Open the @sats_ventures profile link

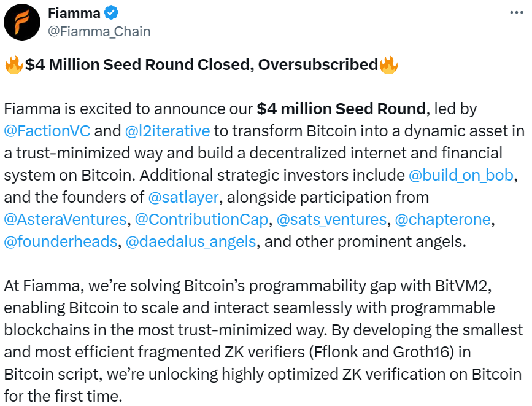click(x=331, y=219)
